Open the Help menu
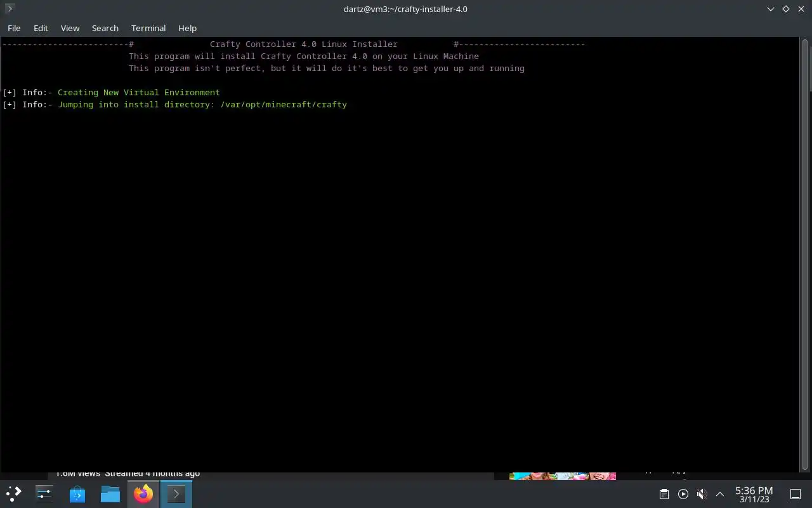The width and height of the screenshot is (812, 508). point(187,28)
